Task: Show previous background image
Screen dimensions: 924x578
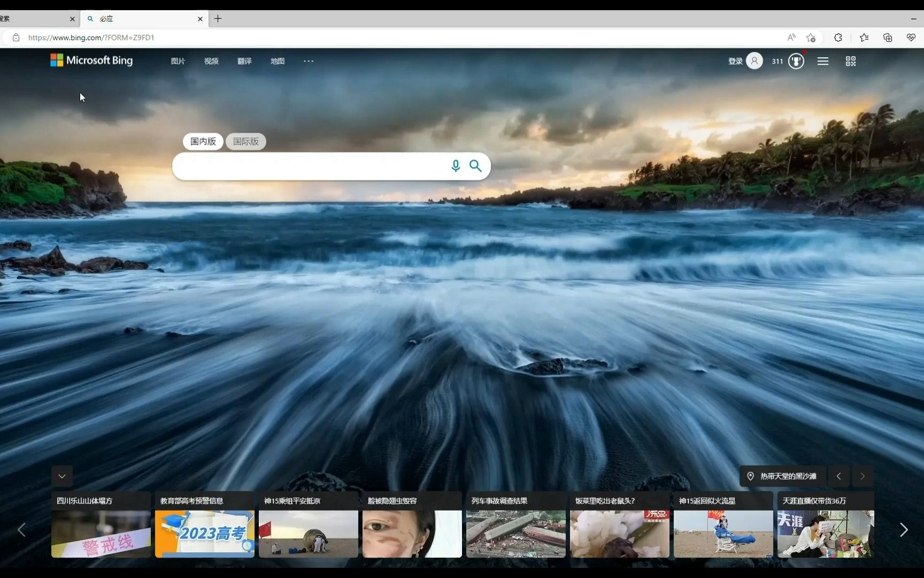Action: (x=839, y=476)
